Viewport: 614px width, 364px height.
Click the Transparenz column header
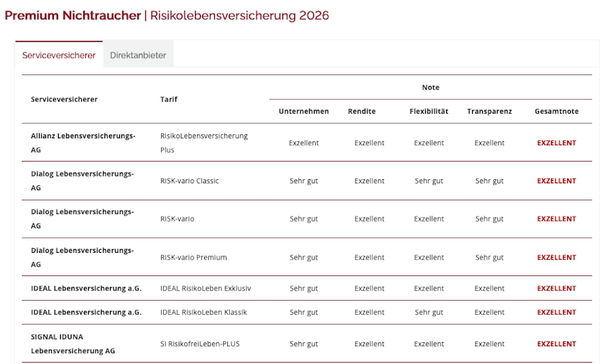(489, 111)
